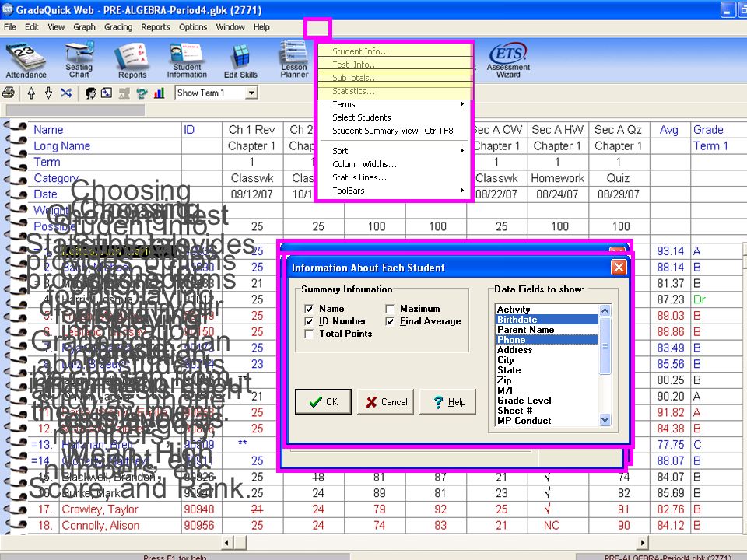The width and height of the screenshot is (747, 560).
Task: Click the question mark Help icon
Action: (438, 402)
